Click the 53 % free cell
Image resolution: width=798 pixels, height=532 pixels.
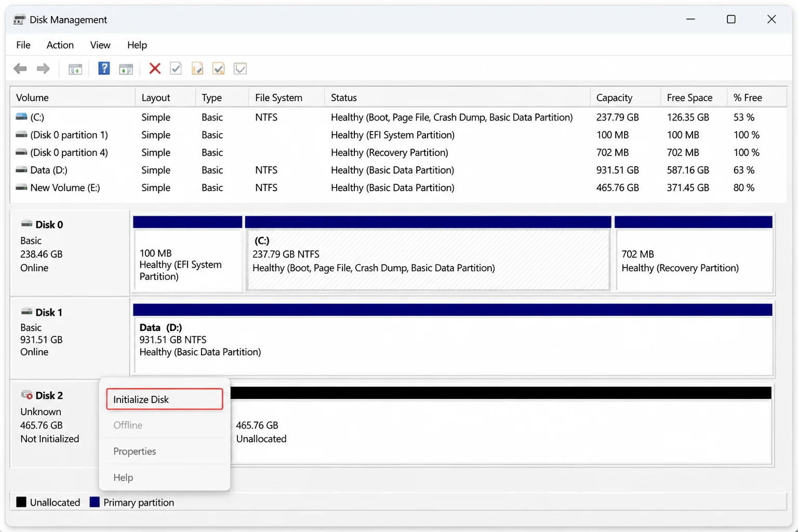click(x=744, y=117)
